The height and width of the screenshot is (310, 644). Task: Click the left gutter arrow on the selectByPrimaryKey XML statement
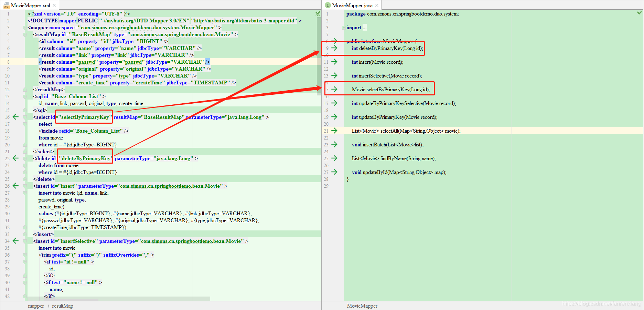(x=15, y=117)
